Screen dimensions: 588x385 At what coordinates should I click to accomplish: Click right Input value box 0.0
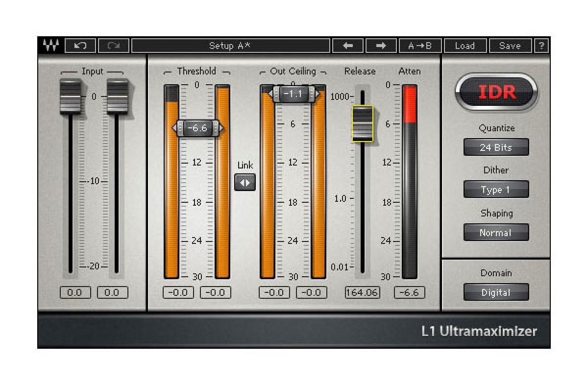pyautogui.click(x=112, y=293)
